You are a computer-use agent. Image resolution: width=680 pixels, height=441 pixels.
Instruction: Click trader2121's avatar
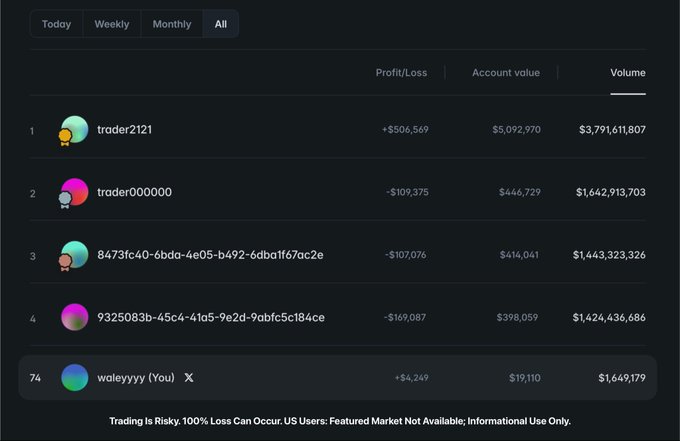click(75, 129)
